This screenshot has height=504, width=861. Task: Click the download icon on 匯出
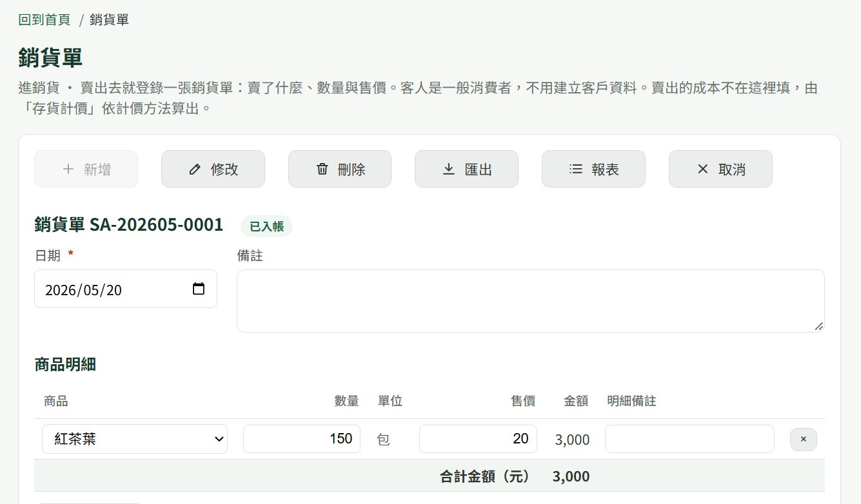click(449, 169)
